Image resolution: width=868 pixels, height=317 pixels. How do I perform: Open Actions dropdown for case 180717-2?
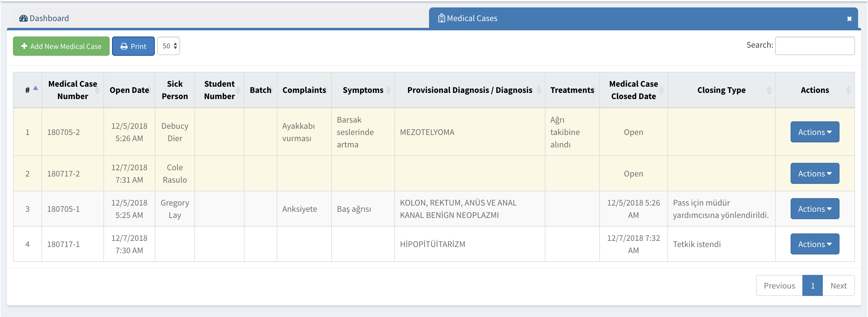(814, 173)
